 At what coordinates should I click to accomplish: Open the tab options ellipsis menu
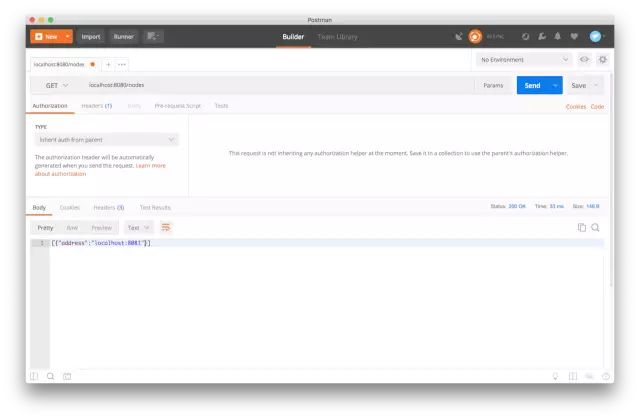[x=122, y=64]
